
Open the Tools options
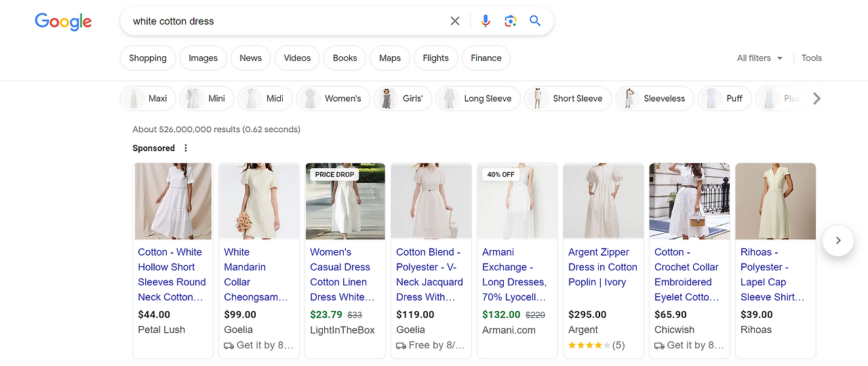pos(812,58)
